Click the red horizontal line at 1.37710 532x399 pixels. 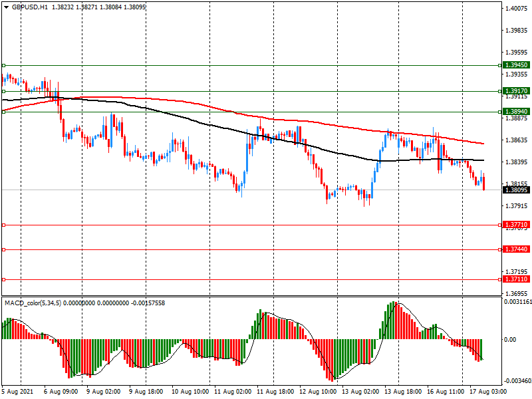tap(251, 225)
